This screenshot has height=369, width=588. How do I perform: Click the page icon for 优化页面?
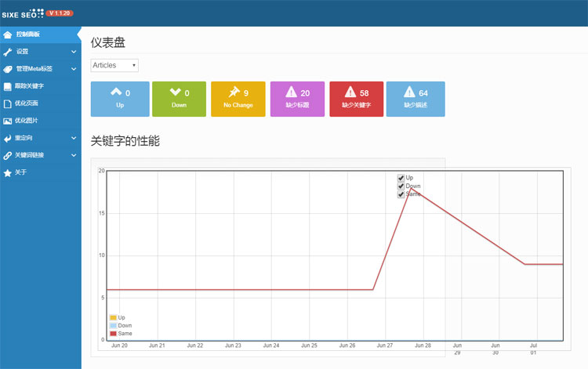(x=8, y=103)
